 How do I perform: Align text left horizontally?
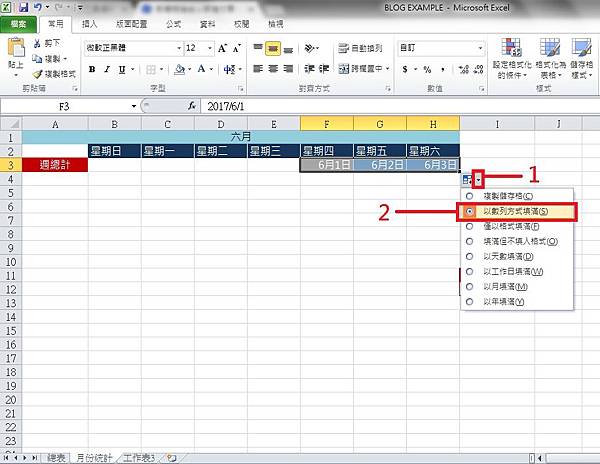258,69
